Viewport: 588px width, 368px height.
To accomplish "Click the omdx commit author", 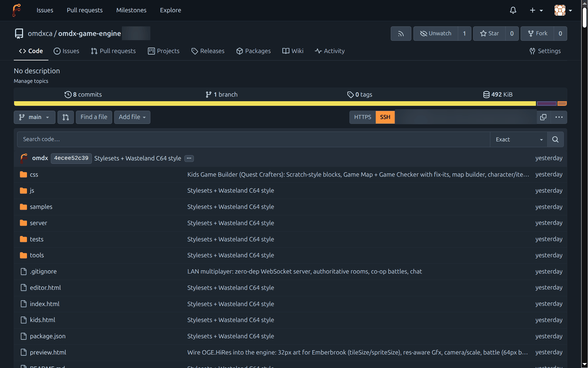I will click(40, 158).
